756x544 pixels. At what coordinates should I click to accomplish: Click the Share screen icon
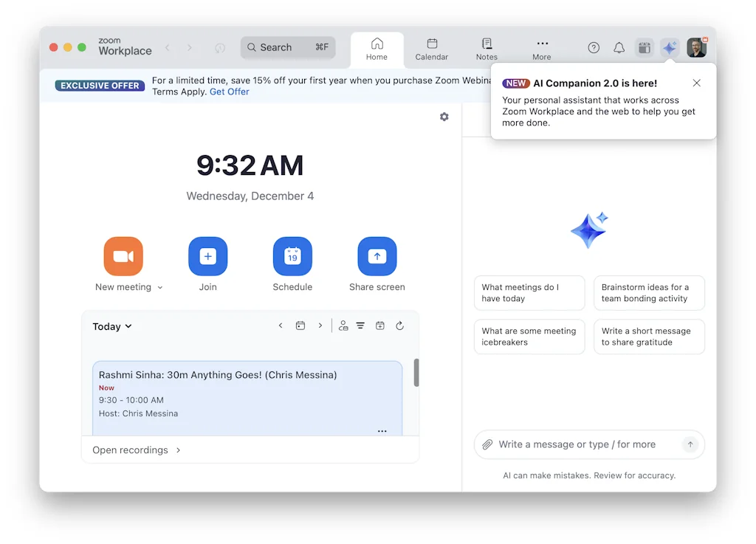click(x=377, y=255)
